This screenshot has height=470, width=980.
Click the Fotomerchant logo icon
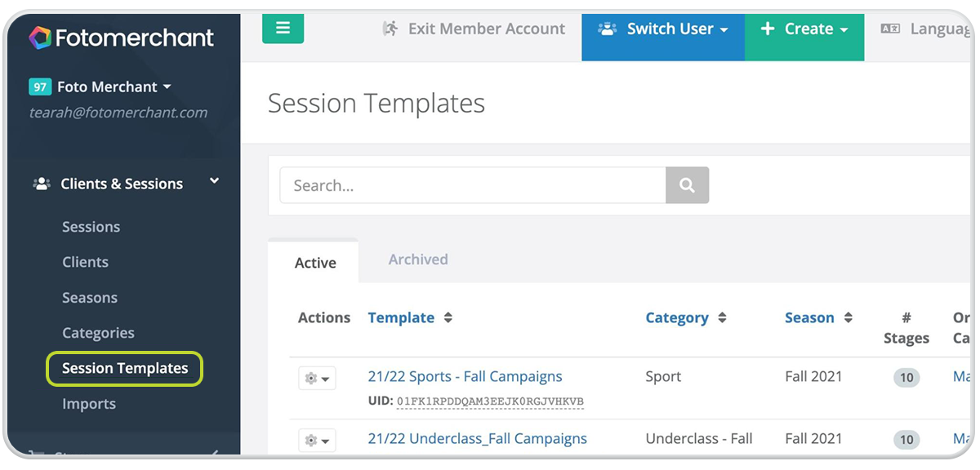click(x=40, y=38)
